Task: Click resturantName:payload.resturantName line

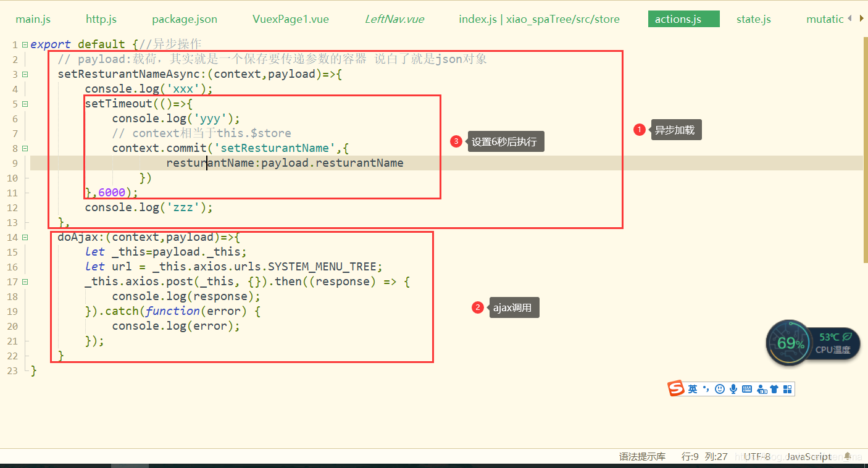Action: point(285,163)
